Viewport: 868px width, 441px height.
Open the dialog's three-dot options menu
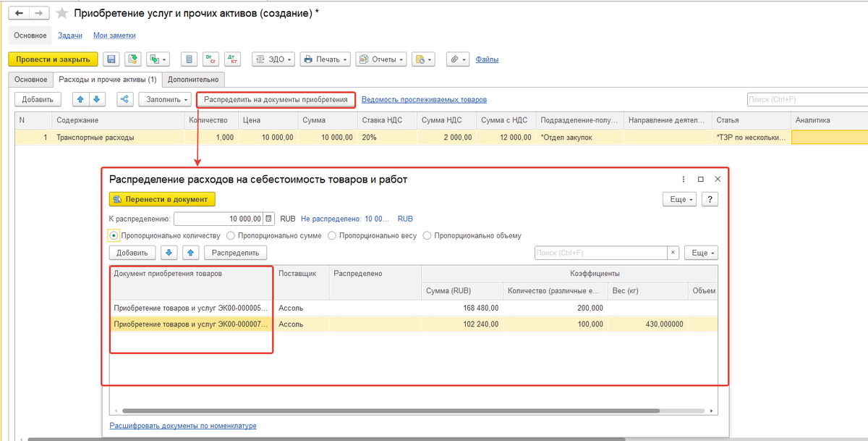tap(684, 179)
